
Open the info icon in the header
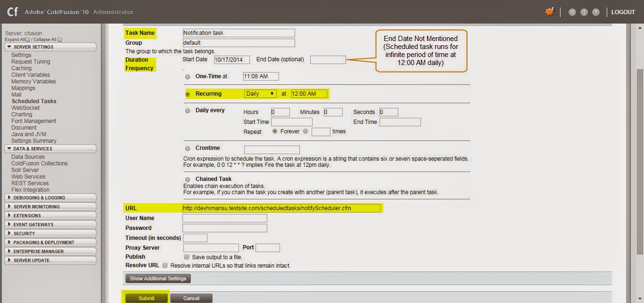pyautogui.click(x=584, y=12)
